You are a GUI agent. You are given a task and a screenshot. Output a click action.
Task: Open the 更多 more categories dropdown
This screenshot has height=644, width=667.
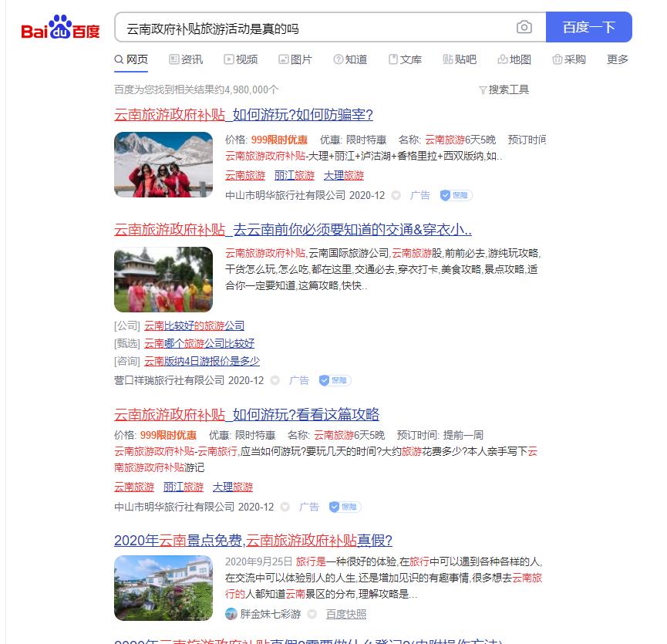(x=617, y=59)
